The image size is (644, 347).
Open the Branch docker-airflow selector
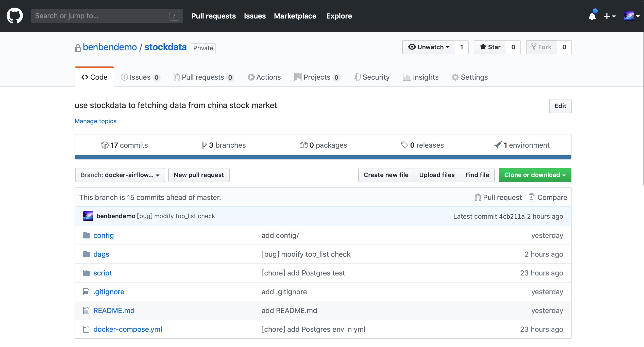[x=120, y=175]
